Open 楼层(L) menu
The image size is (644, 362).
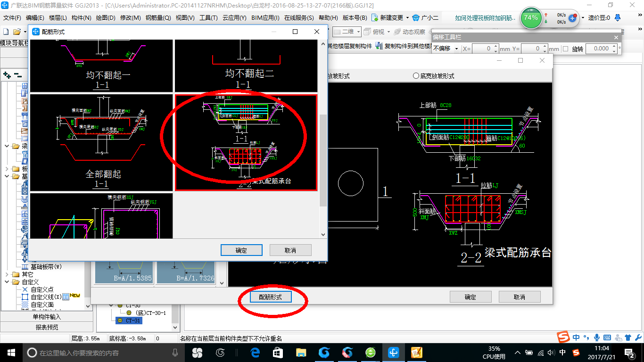58,17
